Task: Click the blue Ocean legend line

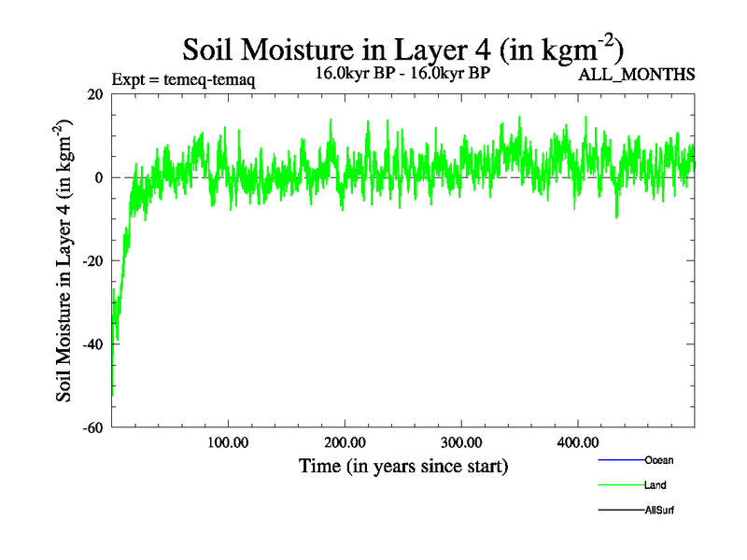Action: pyautogui.click(x=620, y=460)
